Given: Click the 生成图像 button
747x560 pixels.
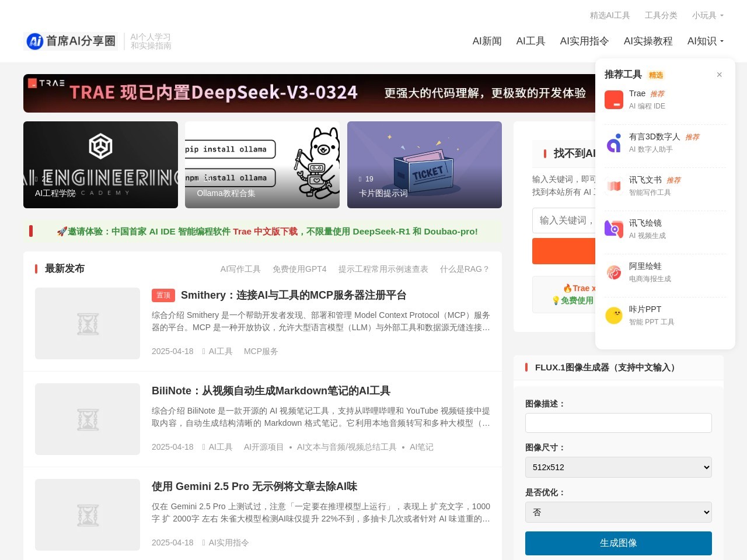Looking at the screenshot, I should point(619,543).
